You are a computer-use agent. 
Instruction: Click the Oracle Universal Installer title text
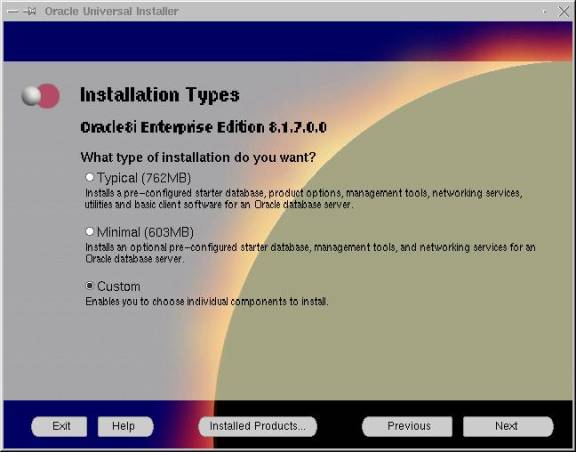pos(111,11)
